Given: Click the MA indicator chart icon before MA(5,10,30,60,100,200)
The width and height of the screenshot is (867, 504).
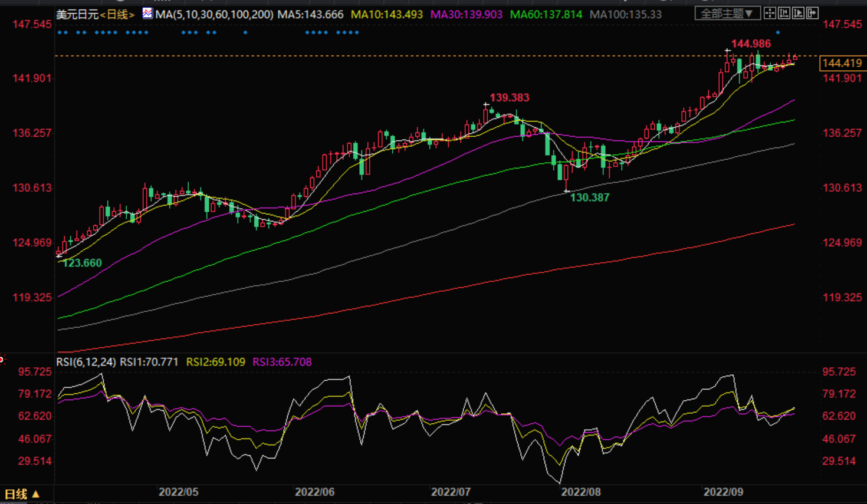Looking at the screenshot, I should coord(147,13).
